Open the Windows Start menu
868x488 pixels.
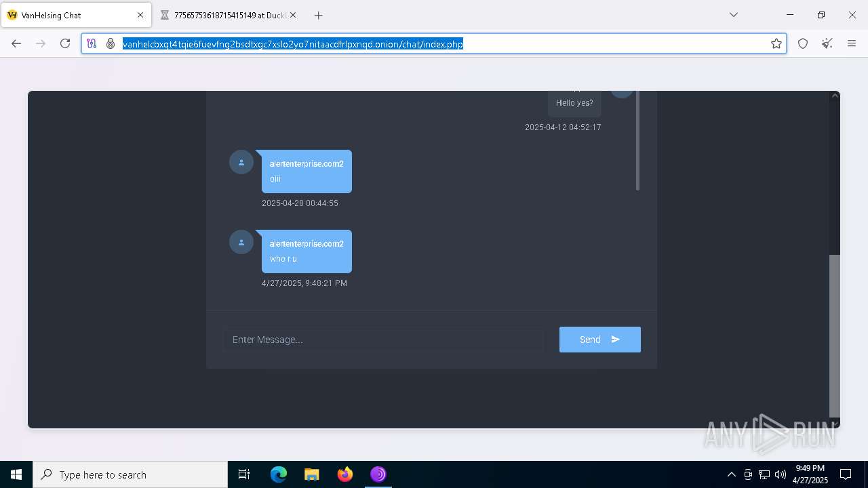tap(16, 474)
